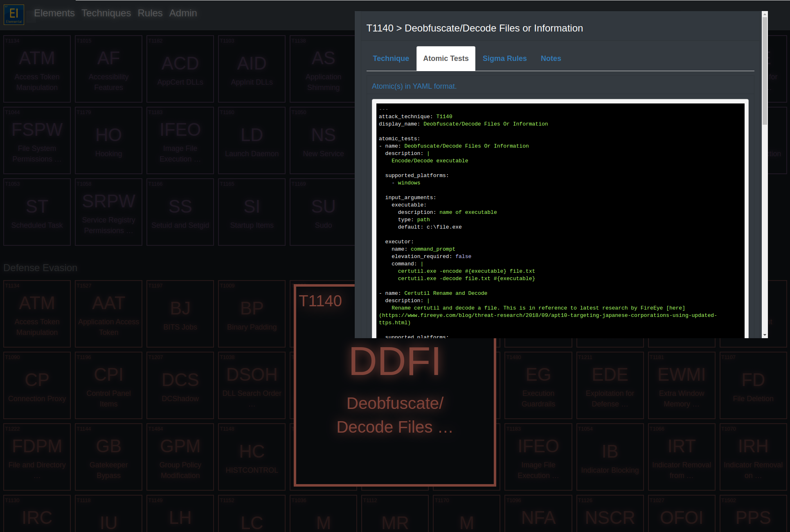The image size is (790, 532).
Task: Open the AAT Application Access Token tile
Action: point(109,314)
